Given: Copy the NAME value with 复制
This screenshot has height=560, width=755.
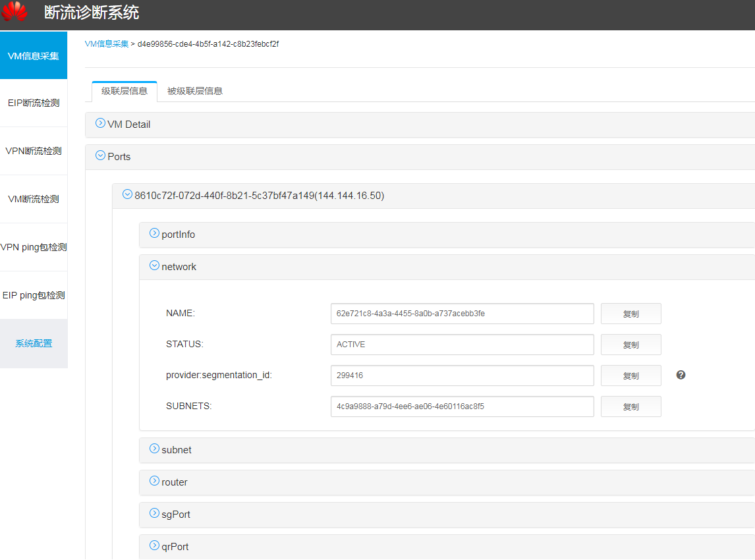Looking at the screenshot, I should [630, 314].
